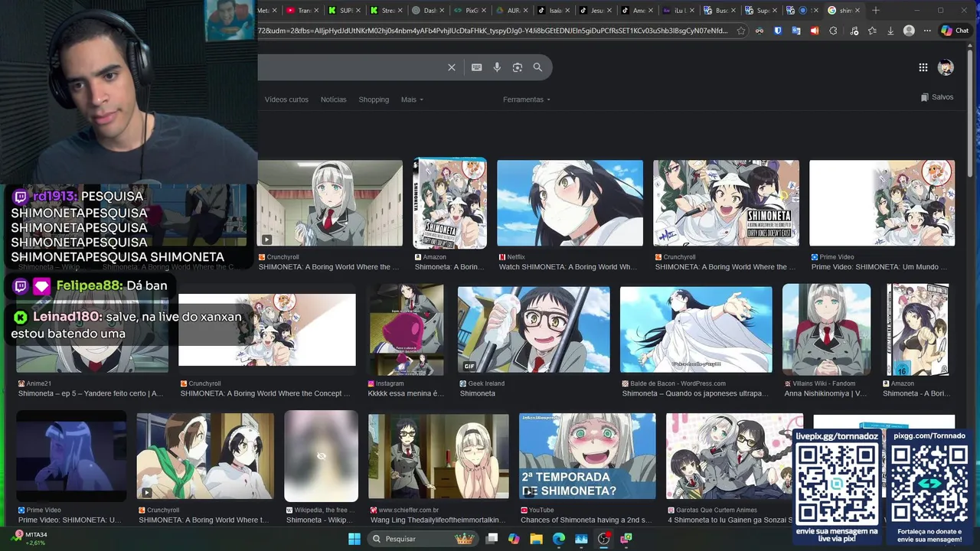Close the active Google shim browser tab

click(x=857, y=10)
